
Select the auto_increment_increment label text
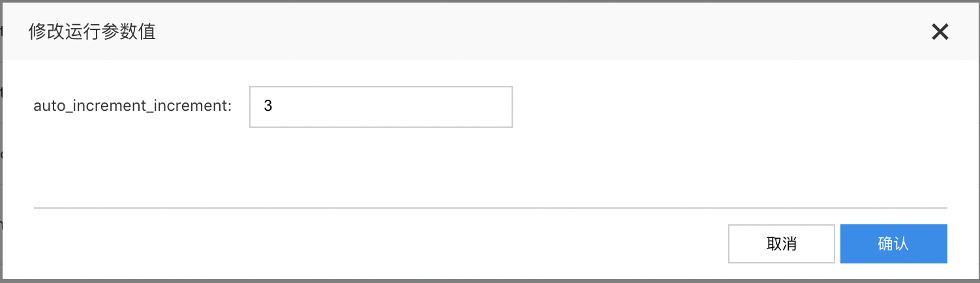click(x=132, y=106)
